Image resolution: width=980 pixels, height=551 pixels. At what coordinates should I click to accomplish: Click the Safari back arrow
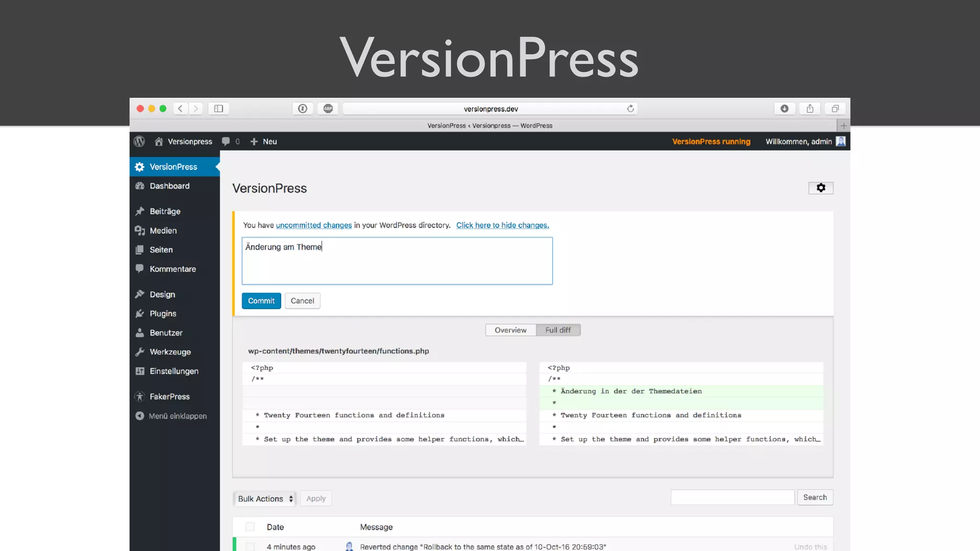180,109
